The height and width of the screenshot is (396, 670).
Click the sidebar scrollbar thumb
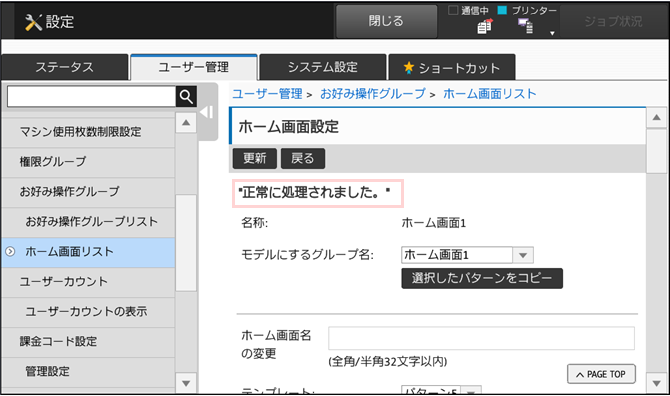[186, 243]
